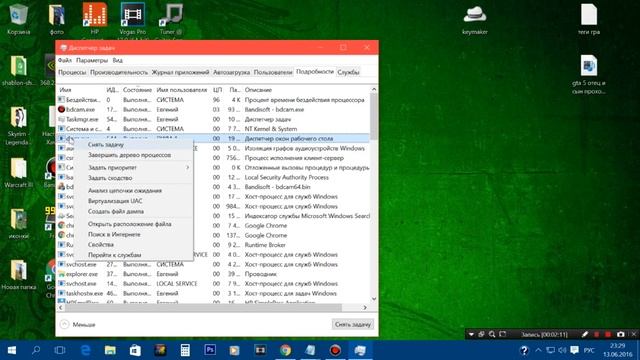Choose Анализ цепочки ожидания
The height and width of the screenshot is (360, 640).
(134, 191)
